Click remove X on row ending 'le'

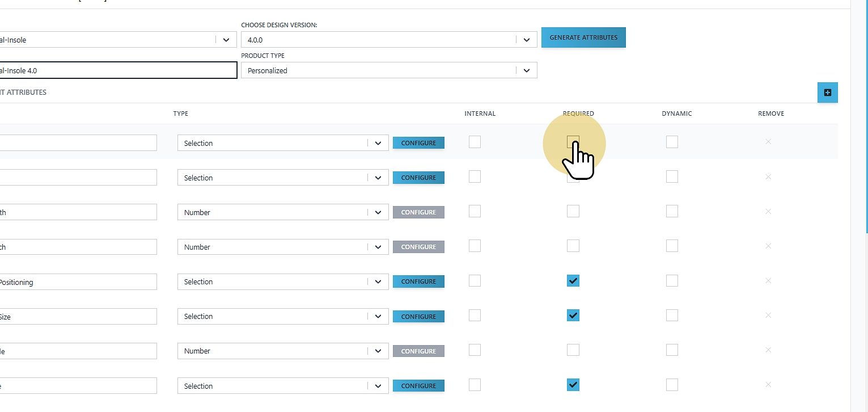768,350
